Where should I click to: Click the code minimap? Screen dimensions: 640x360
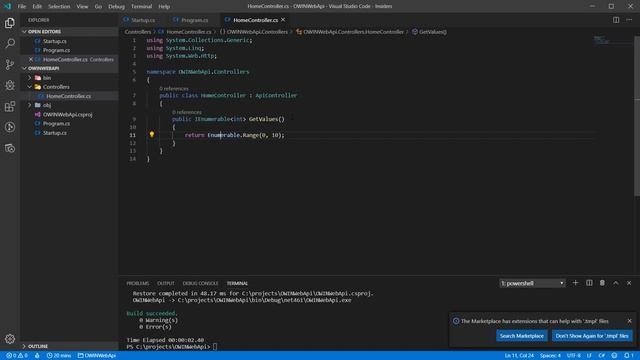point(602,40)
